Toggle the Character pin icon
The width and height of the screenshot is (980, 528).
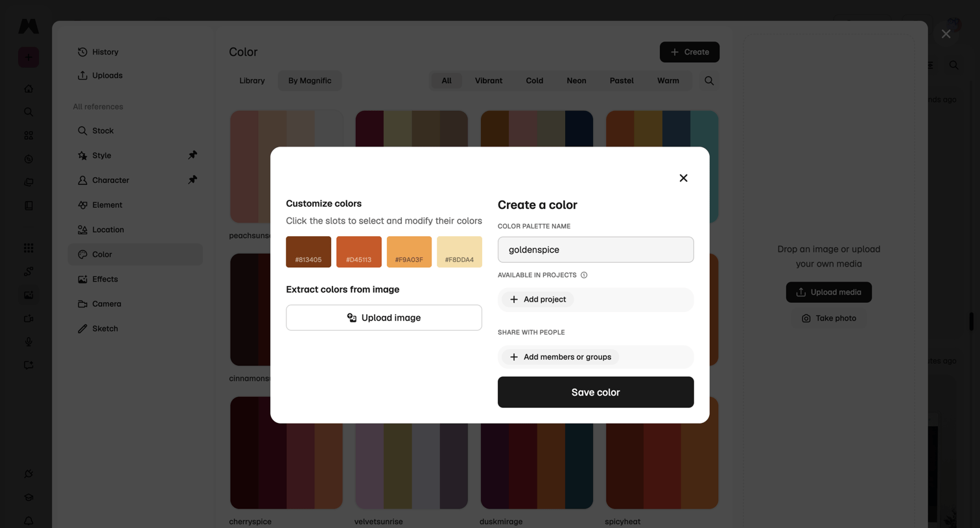[x=192, y=180]
